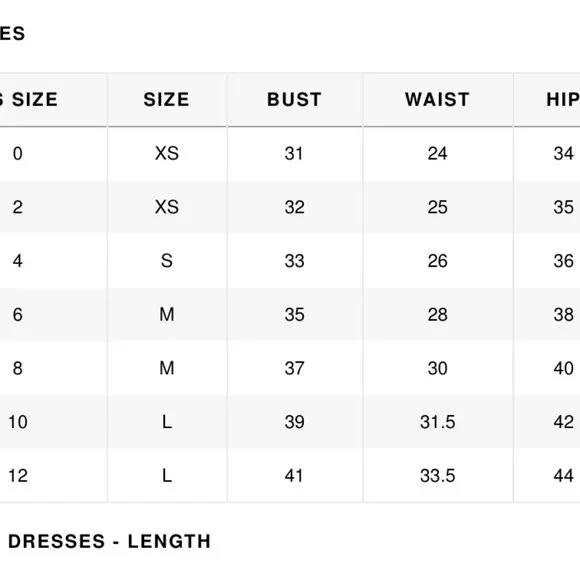The height and width of the screenshot is (580, 580).
Task: Select hip value 36
Action: tap(564, 261)
